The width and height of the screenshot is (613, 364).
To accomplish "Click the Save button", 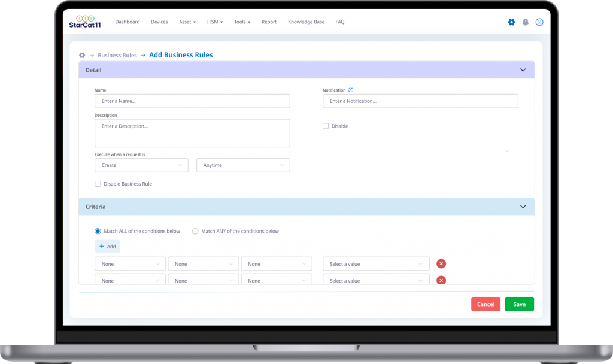I will coord(519,304).
